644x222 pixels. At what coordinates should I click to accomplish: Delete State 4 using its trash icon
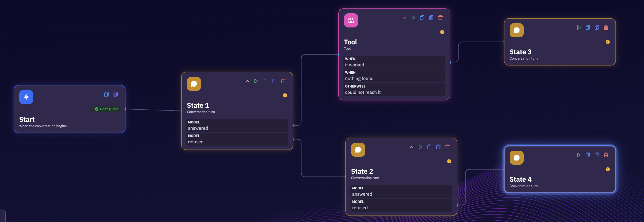point(606,155)
